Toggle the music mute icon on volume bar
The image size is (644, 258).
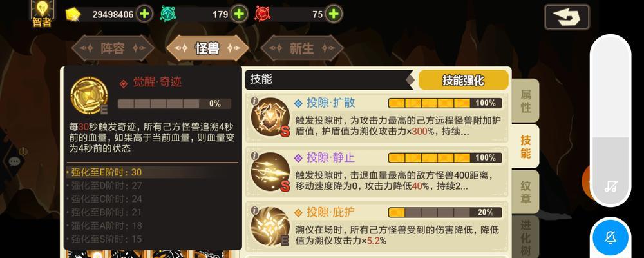[x=611, y=186]
